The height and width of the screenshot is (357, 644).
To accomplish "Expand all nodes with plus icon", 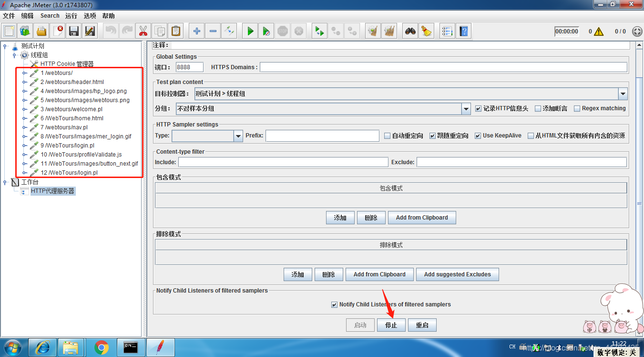I will coord(196,31).
